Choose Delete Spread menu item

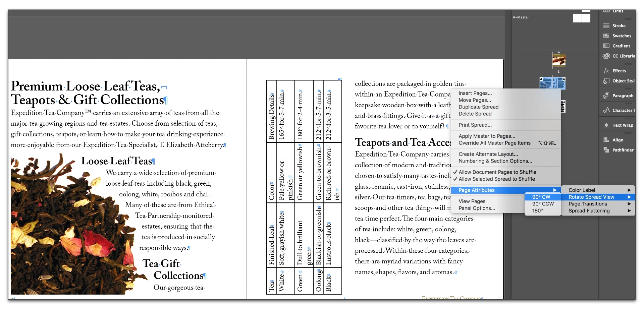click(x=475, y=114)
